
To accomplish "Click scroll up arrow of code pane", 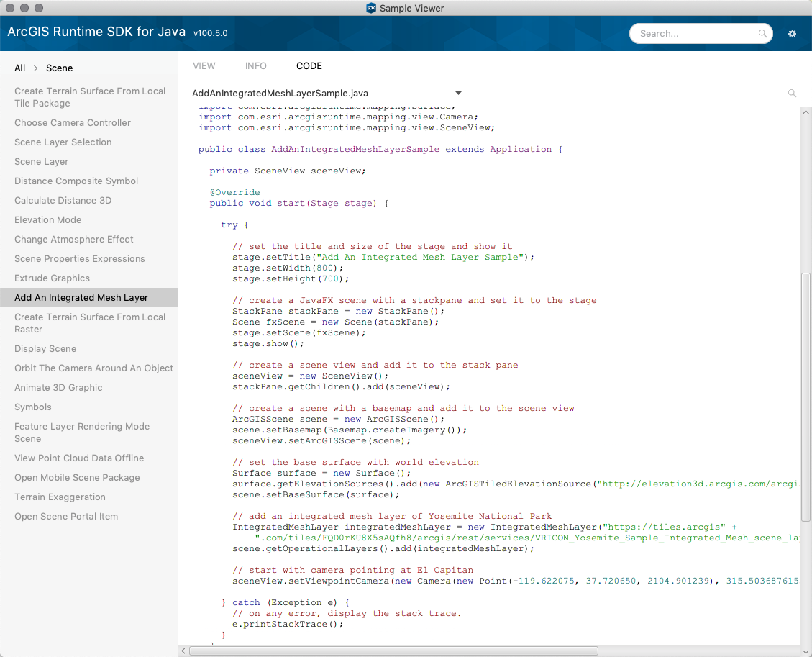I will (x=806, y=112).
